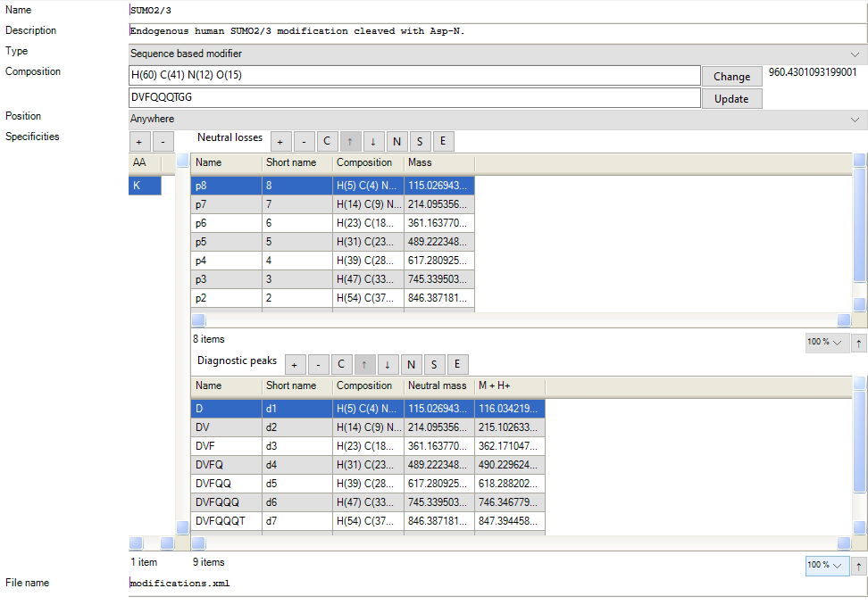
Task: Click the S button in Diagnostic peaks toolbar
Action: click(x=434, y=364)
